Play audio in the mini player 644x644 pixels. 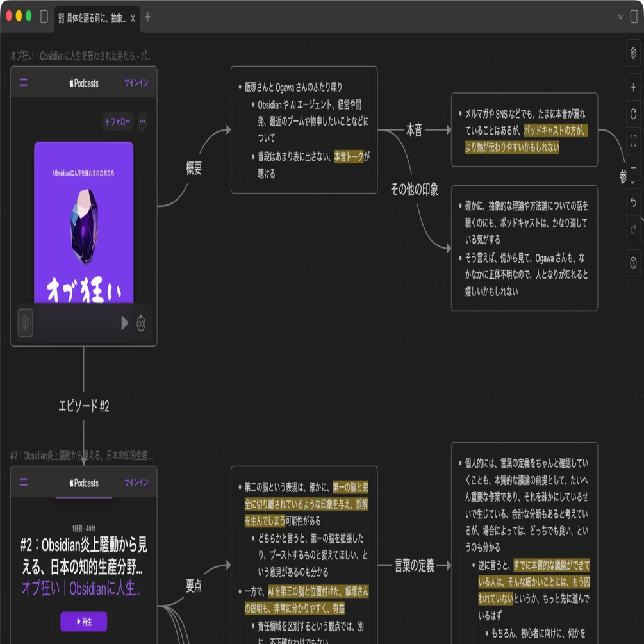(124, 323)
